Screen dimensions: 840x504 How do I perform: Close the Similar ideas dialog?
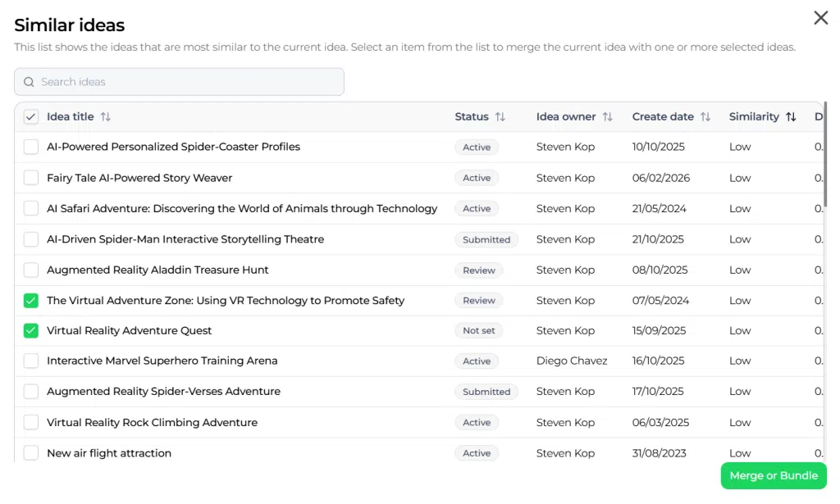click(820, 18)
